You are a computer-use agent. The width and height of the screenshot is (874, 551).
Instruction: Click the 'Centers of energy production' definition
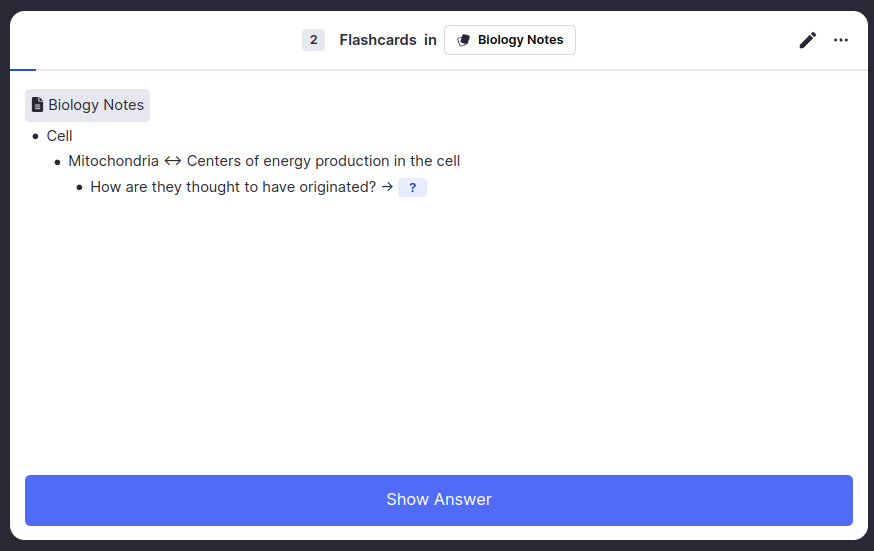[x=323, y=161]
